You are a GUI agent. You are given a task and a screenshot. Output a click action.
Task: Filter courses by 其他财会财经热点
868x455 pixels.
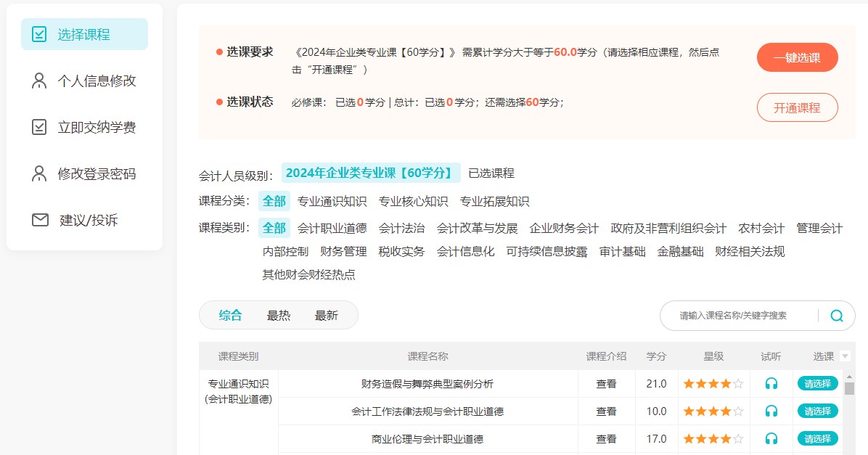coord(308,274)
